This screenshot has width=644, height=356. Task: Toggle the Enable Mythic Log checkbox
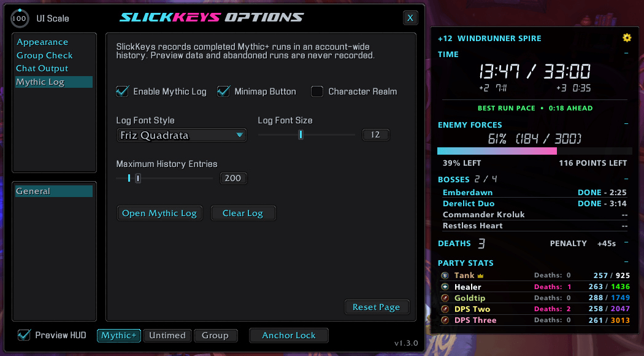(x=122, y=91)
